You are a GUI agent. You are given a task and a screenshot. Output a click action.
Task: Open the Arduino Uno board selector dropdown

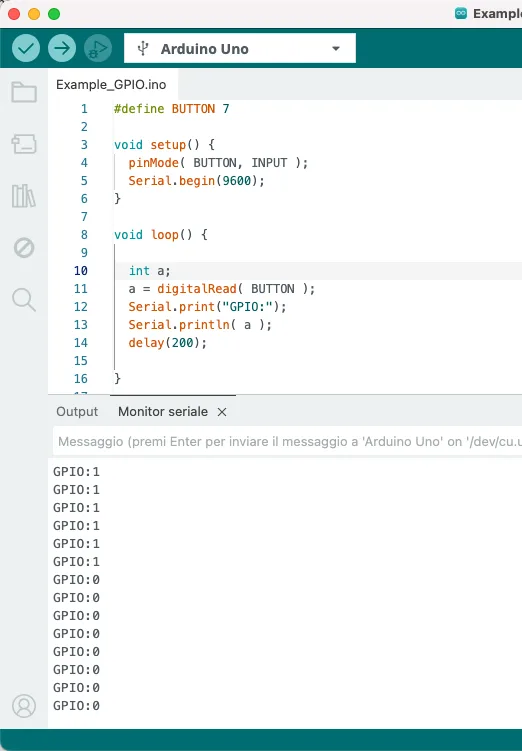click(x=239, y=48)
